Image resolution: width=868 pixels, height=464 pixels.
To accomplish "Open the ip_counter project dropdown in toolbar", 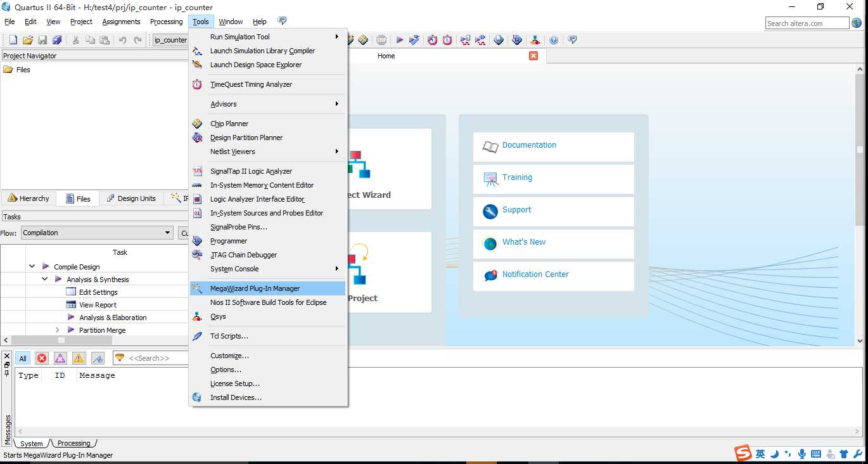I will pyautogui.click(x=170, y=40).
